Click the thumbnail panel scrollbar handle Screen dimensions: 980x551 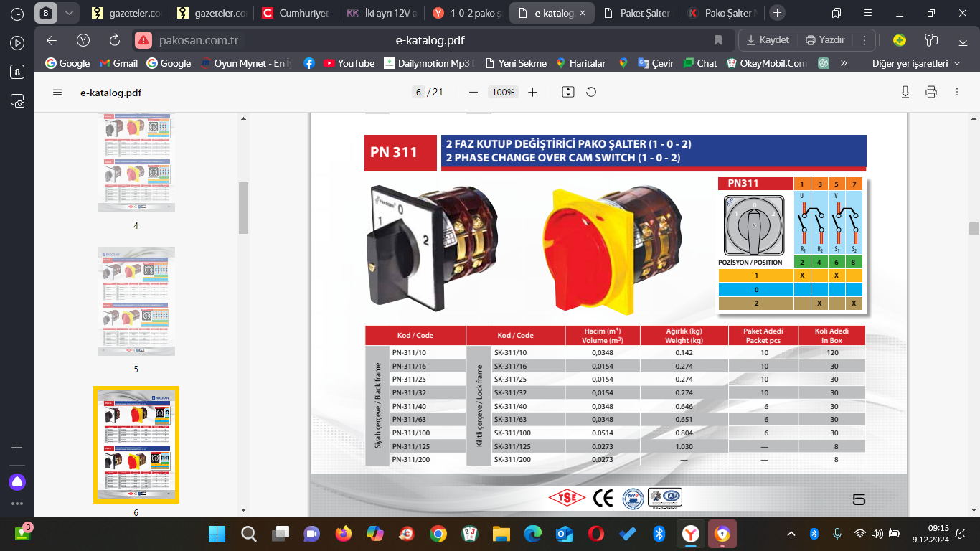243,207
